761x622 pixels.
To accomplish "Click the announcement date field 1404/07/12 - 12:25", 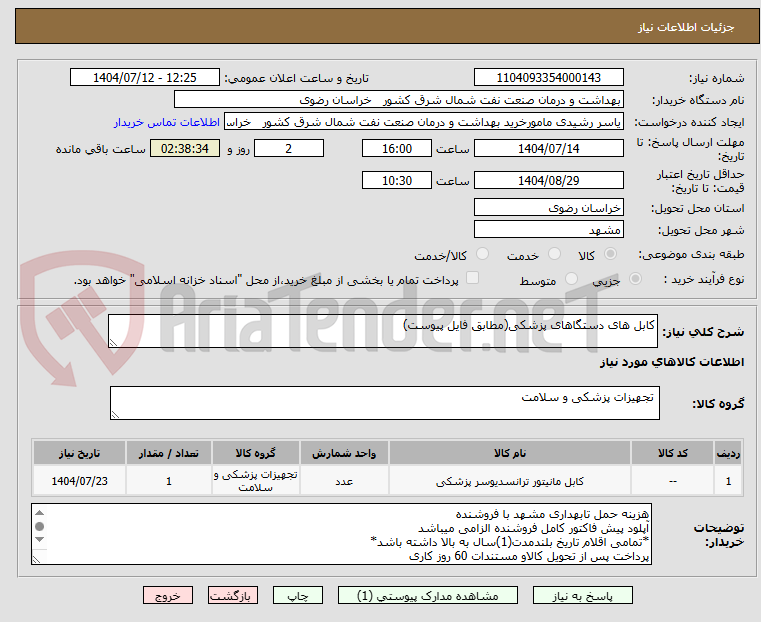I will pos(145,78).
